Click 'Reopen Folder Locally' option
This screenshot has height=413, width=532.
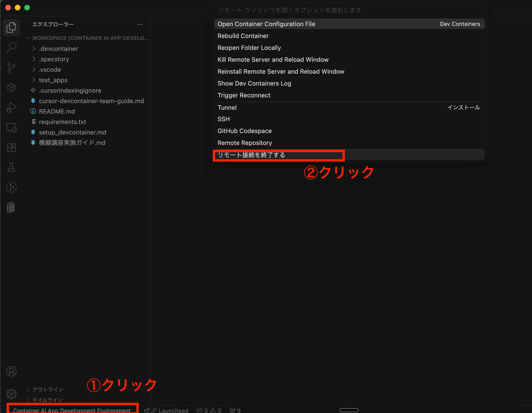tap(249, 47)
